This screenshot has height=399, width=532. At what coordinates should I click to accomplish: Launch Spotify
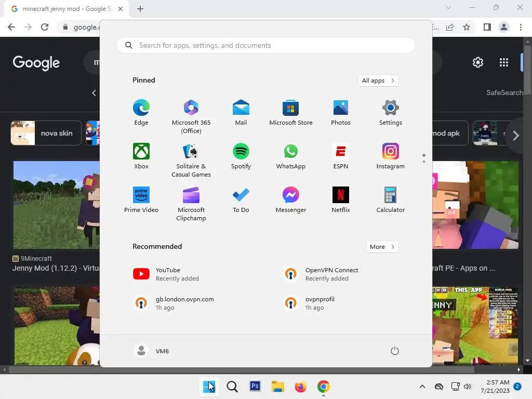point(241,156)
